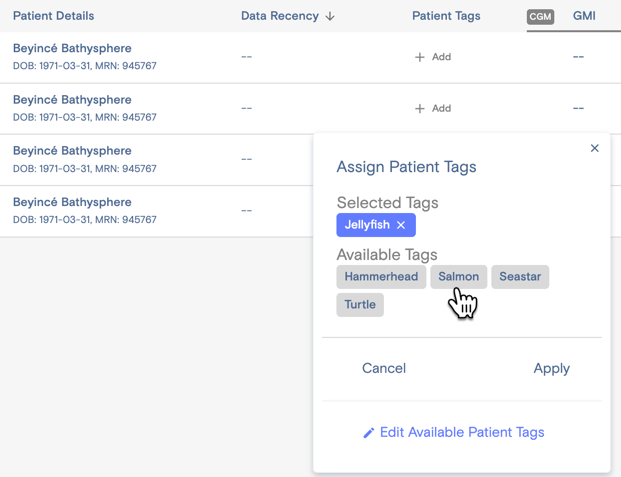The image size is (621, 477).
Task: Sort by Data Recency column header
Action: pos(280,16)
